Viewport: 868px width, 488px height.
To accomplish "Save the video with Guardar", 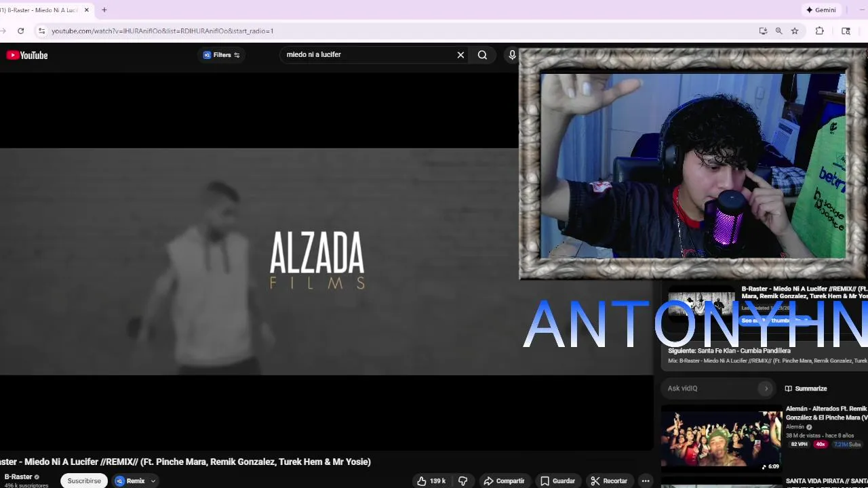I will (x=557, y=481).
